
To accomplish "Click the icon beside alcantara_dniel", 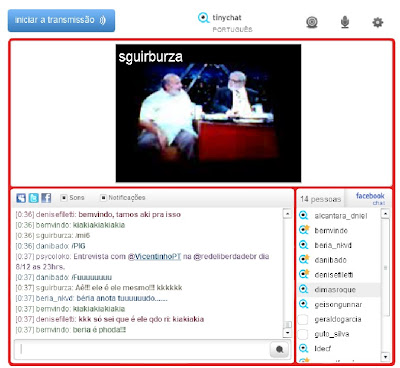I will 303,215.
